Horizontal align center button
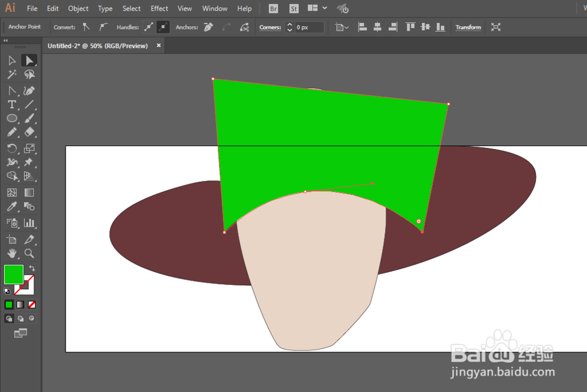The image size is (587, 392). pyautogui.click(x=377, y=27)
